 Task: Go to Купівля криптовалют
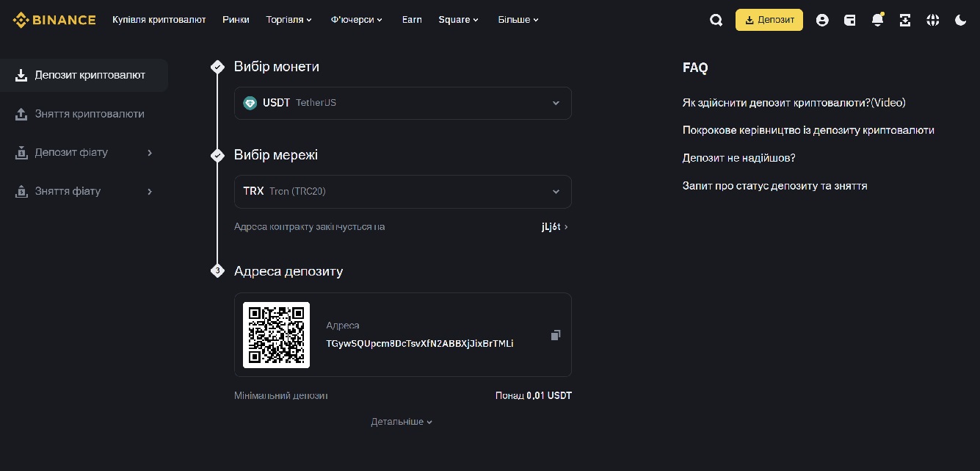pyautogui.click(x=159, y=20)
